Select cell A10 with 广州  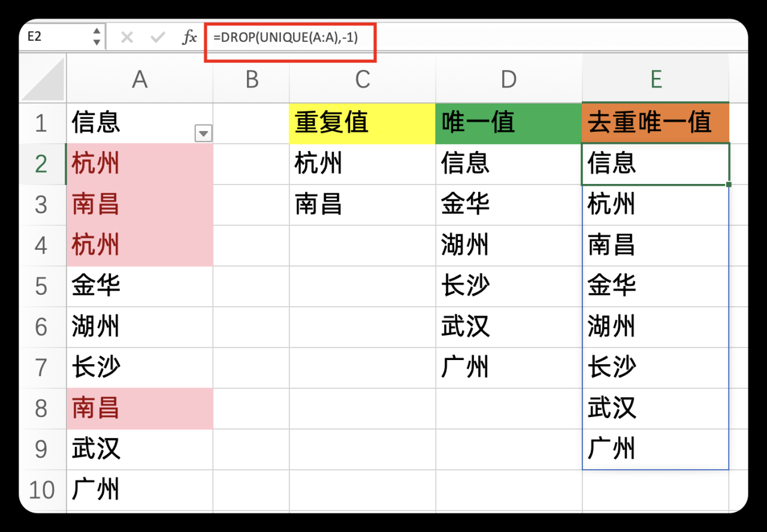pos(140,490)
